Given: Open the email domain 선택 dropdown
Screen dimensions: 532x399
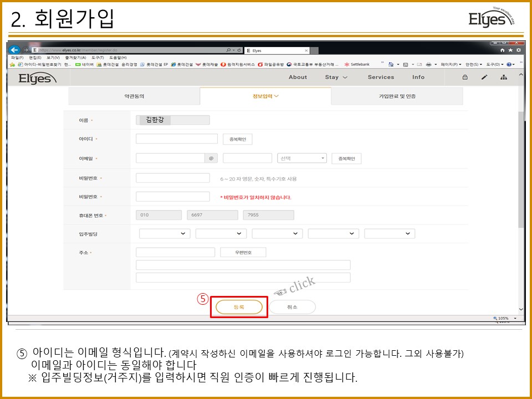Looking at the screenshot, I should (x=302, y=158).
